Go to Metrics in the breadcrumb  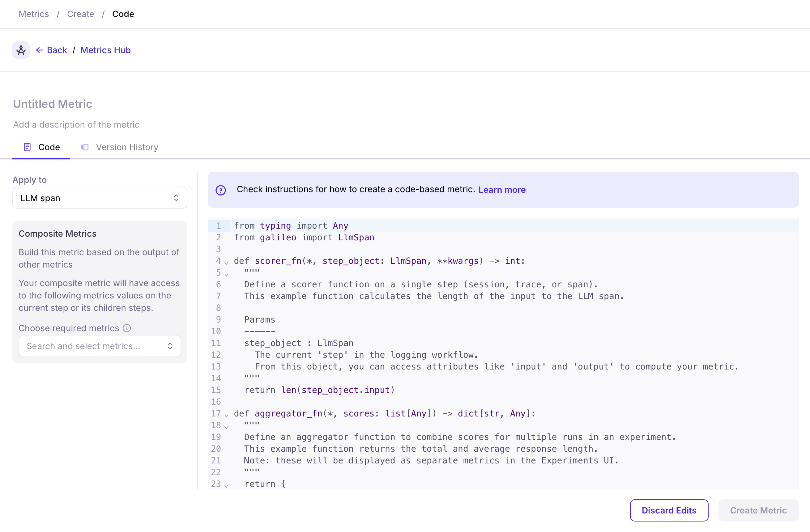point(34,14)
